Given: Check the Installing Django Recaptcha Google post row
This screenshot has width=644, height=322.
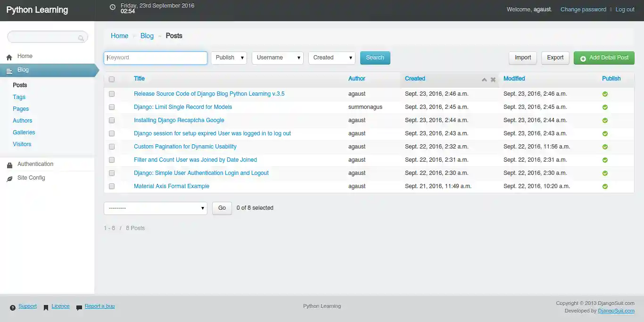Looking at the screenshot, I should click(112, 120).
